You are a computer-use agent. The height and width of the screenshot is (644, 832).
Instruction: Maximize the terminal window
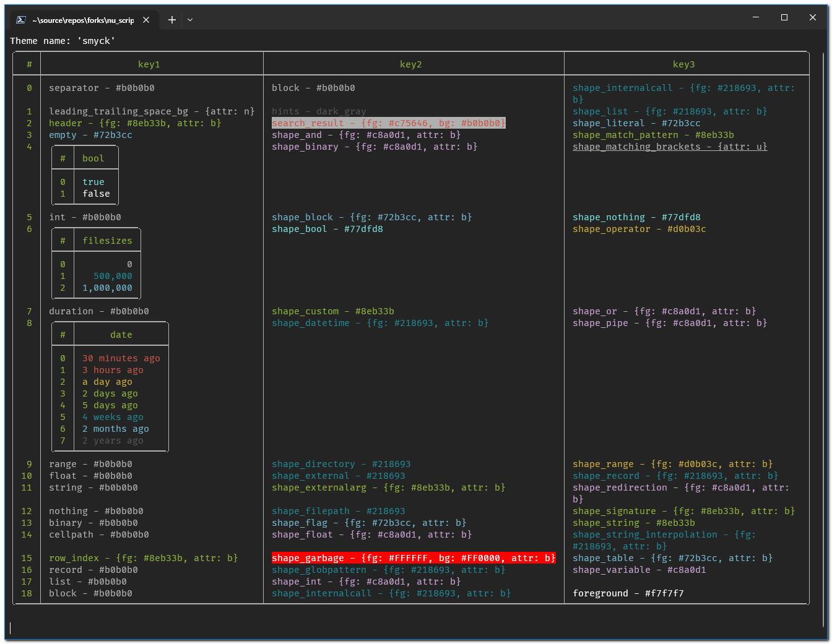(784, 17)
